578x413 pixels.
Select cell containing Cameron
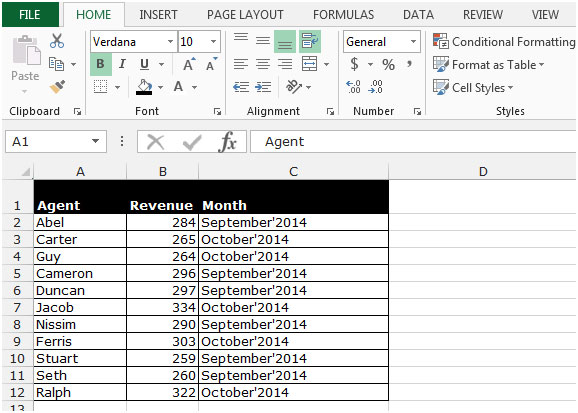click(x=80, y=274)
